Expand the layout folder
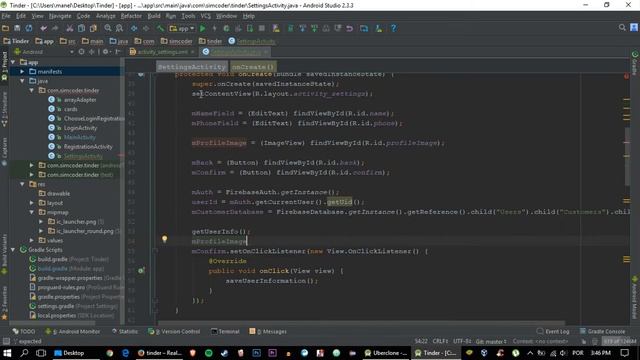This screenshot has height=360, width=640. pyautogui.click(x=31, y=203)
